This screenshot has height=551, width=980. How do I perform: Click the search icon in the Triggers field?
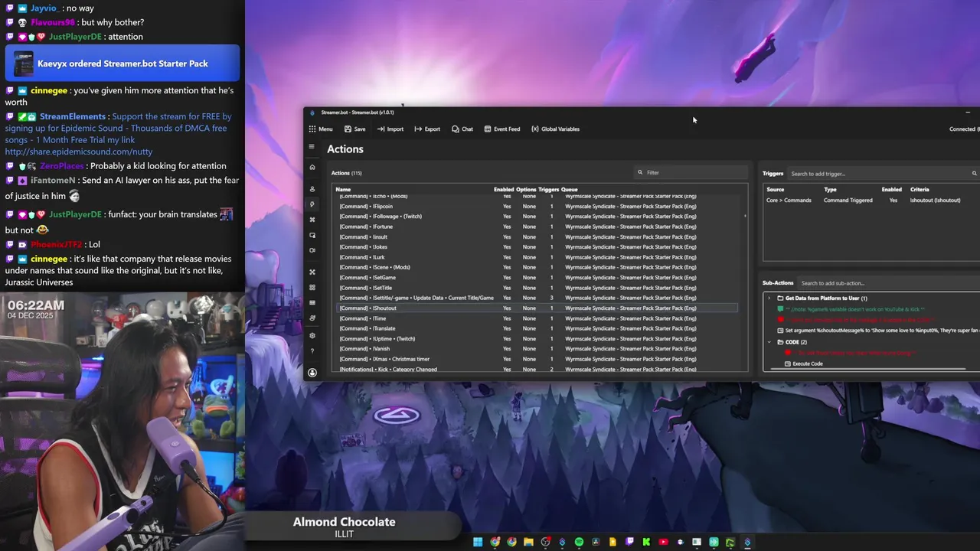[974, 174]
